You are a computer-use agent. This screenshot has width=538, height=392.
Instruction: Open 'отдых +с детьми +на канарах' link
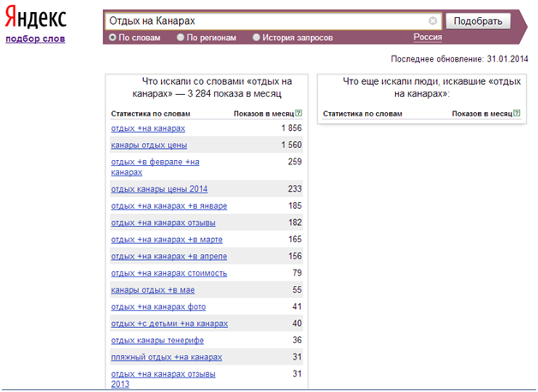[170, 324]
